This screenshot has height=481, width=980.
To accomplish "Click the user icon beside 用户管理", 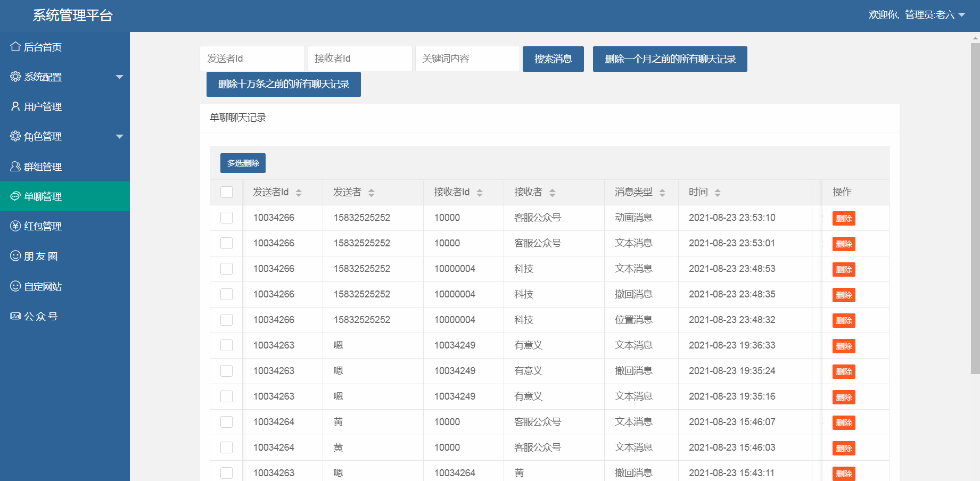I will pos(15,106).
